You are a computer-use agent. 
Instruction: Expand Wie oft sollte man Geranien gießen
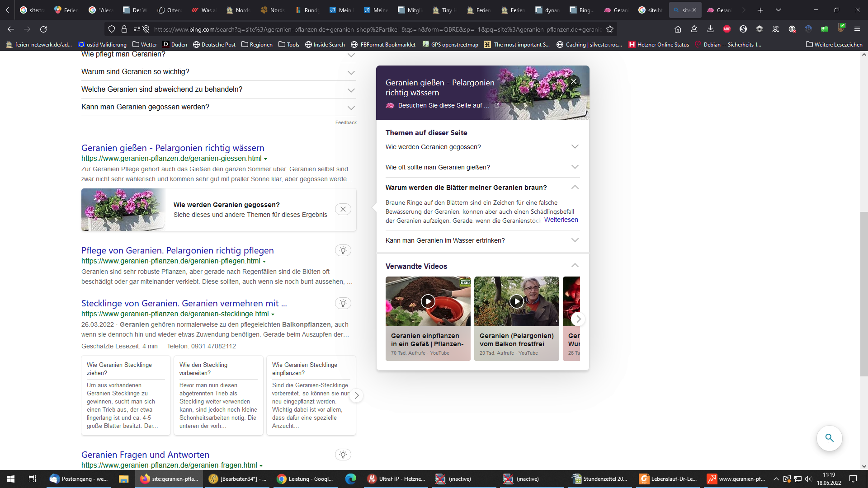tap(575, 167)
